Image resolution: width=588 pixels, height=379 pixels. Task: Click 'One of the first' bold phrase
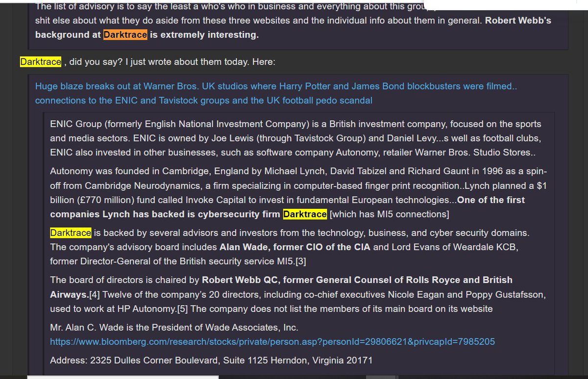[x=490, y=200]
